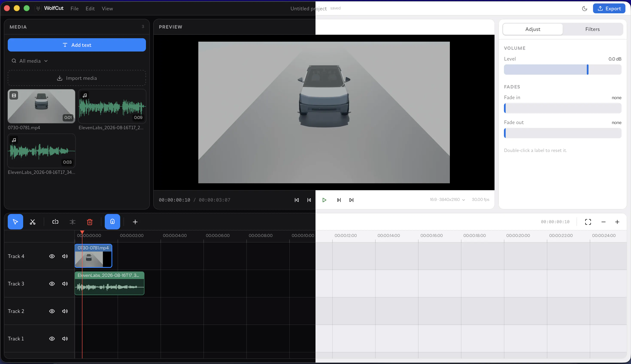
Task: Open the View menu
Action: [x=107, y=9]
